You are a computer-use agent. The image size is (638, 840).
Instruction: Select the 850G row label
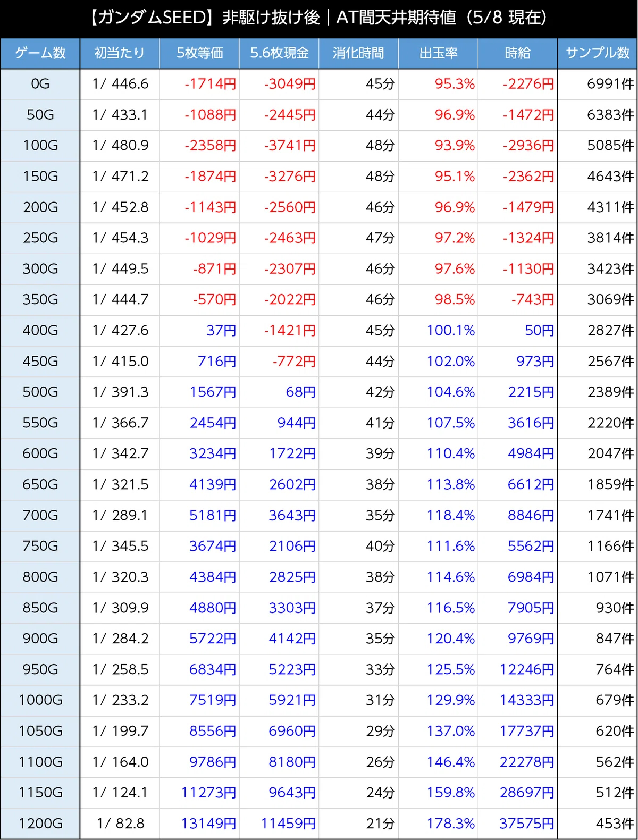40,608
